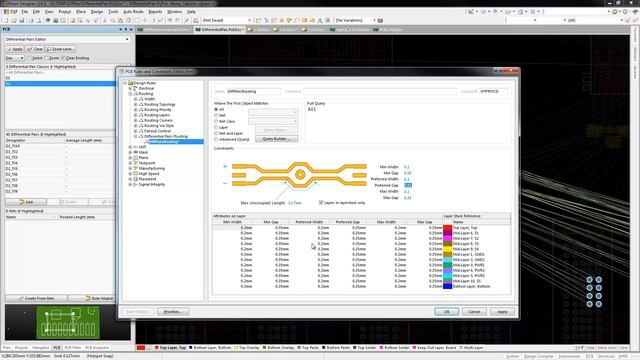Click the Mask rule category icon
This screenshot has height=360, width=640.
coord(136,152)
